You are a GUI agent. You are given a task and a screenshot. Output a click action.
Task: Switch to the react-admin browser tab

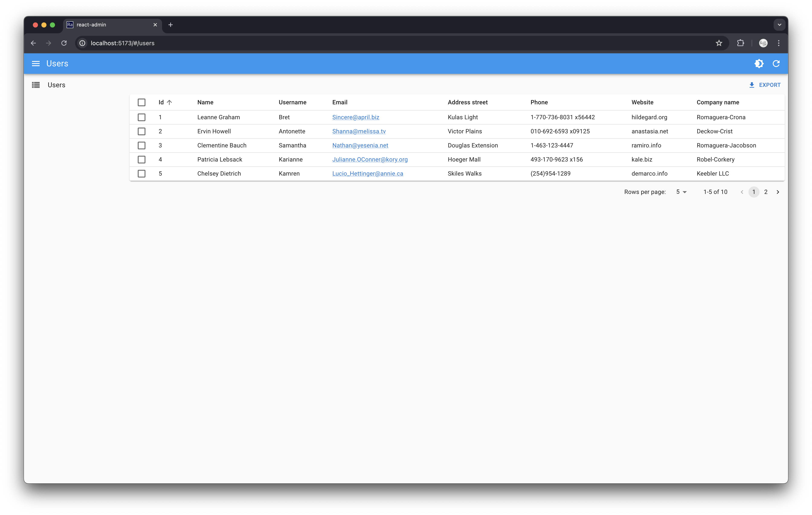point(112,25)
